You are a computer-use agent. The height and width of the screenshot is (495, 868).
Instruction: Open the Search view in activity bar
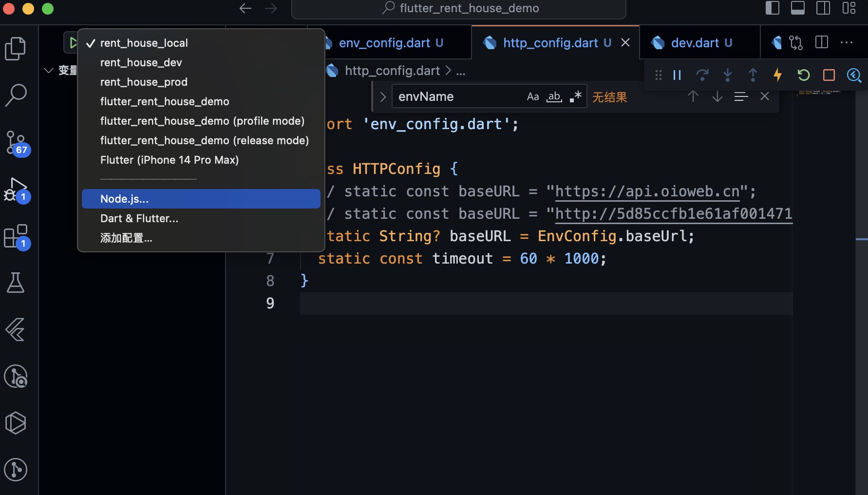tap(16, 95)
